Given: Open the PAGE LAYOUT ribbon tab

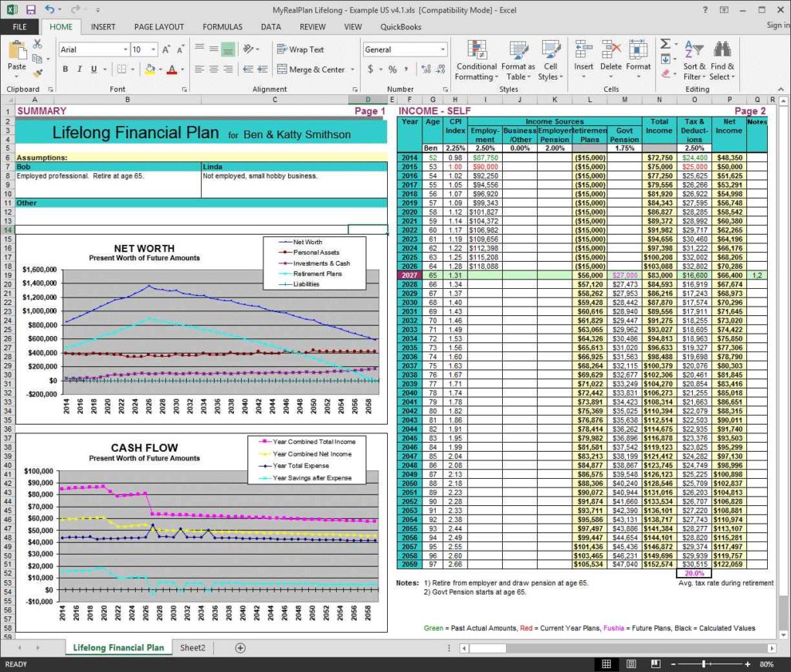Looking at the screenshot, I should pyautogui.click(x=159, y=26).
